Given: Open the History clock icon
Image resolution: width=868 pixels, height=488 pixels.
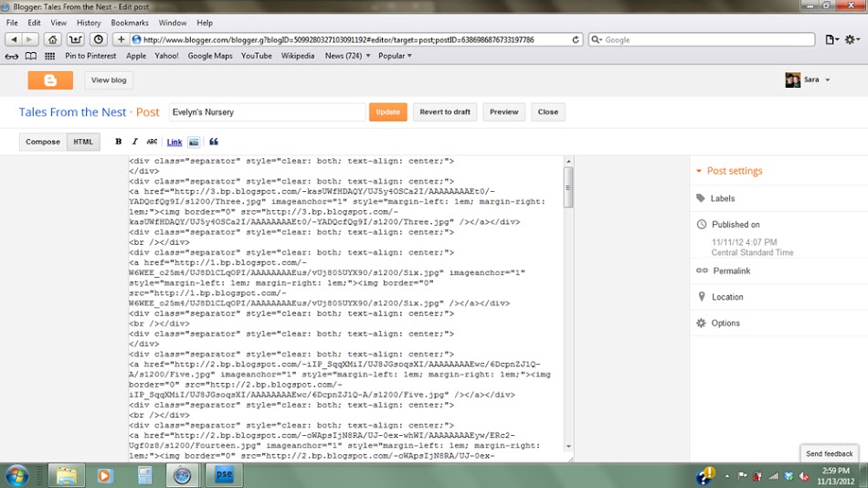Looking at the screenshot, I should click(x=99, y=40).
